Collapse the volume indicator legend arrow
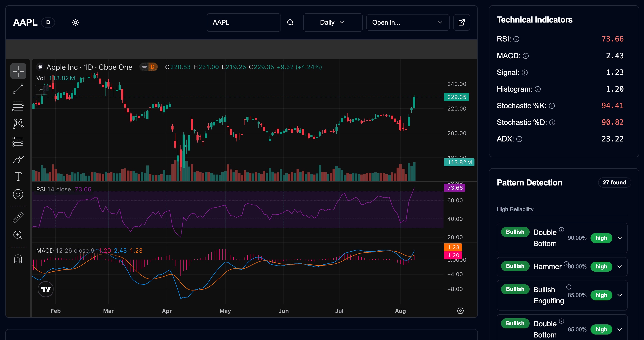 click(x=41, y=89)
